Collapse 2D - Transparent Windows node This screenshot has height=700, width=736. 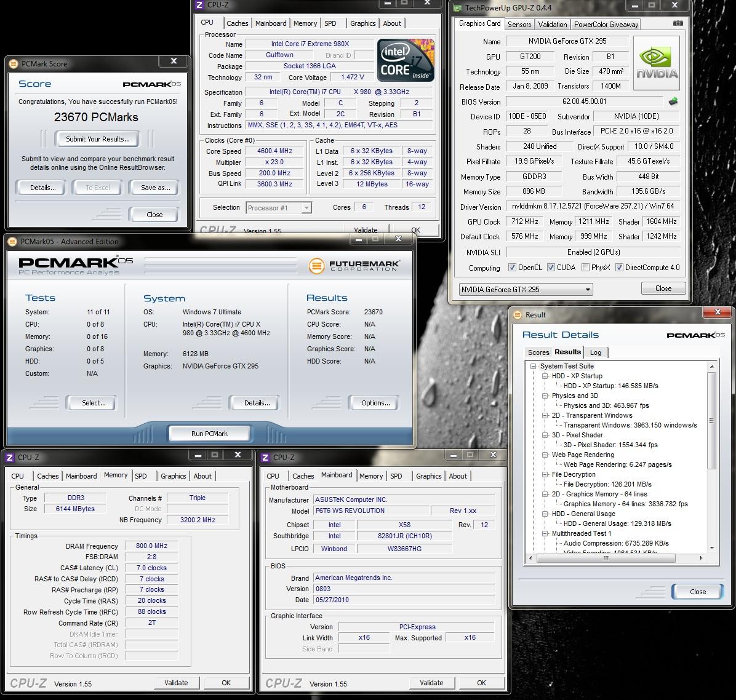pyautogui.click(x=545, y=415)
